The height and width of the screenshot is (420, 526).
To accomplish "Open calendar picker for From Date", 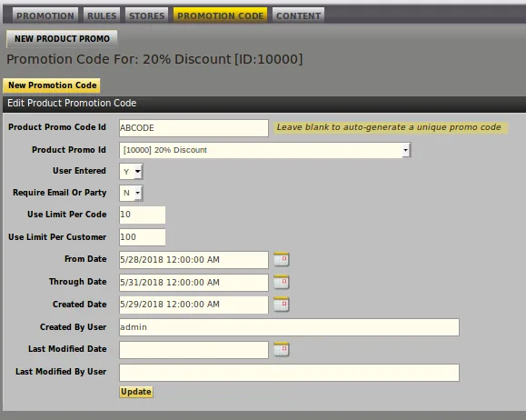I will pos(281,259).
